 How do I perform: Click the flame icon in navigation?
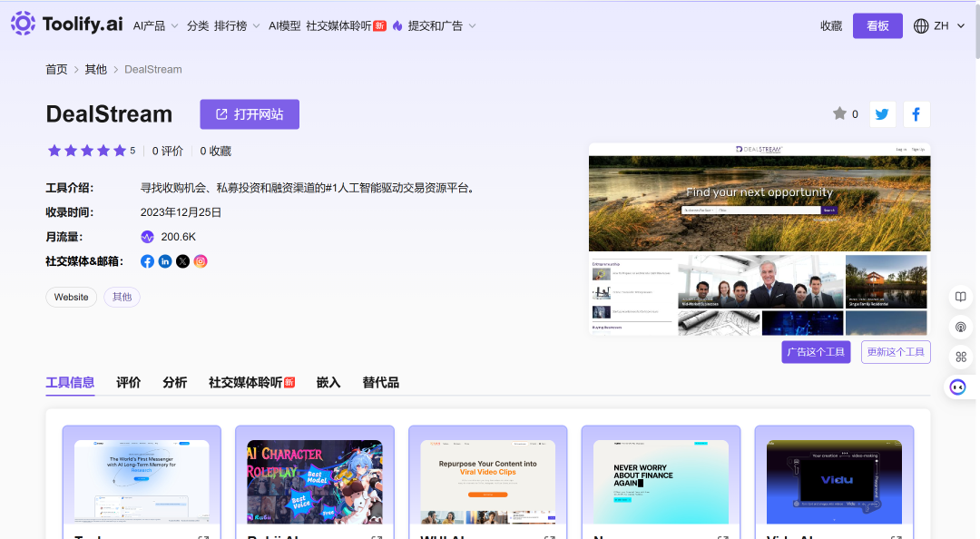pyautogui.click(x=397, y=25)
